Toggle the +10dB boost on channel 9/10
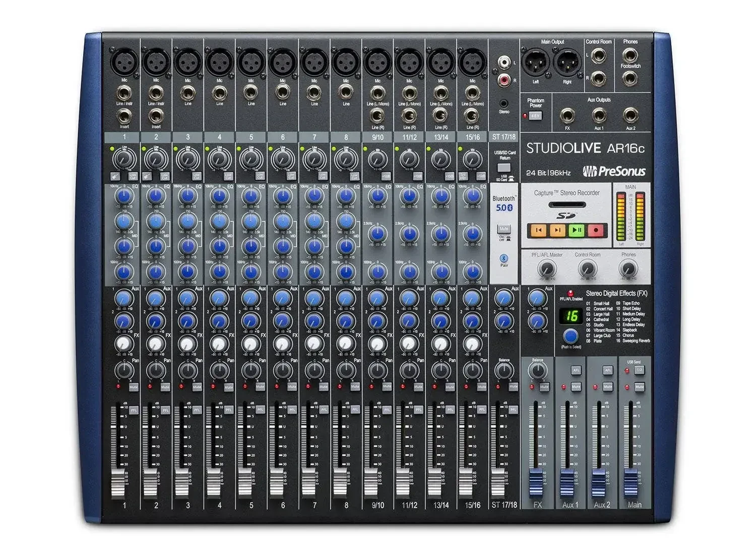Image resolution: width=756 pixels, height=560 pixels. pyautogui.click(x=386, y=176)
